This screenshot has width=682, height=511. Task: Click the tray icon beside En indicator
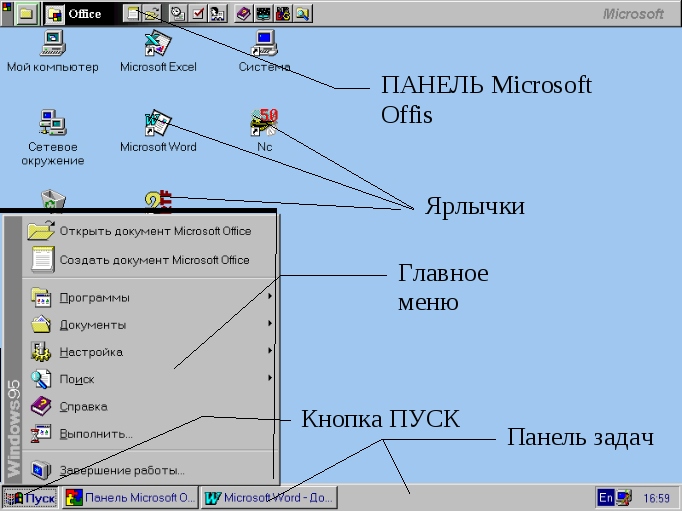tap(624, 498)
